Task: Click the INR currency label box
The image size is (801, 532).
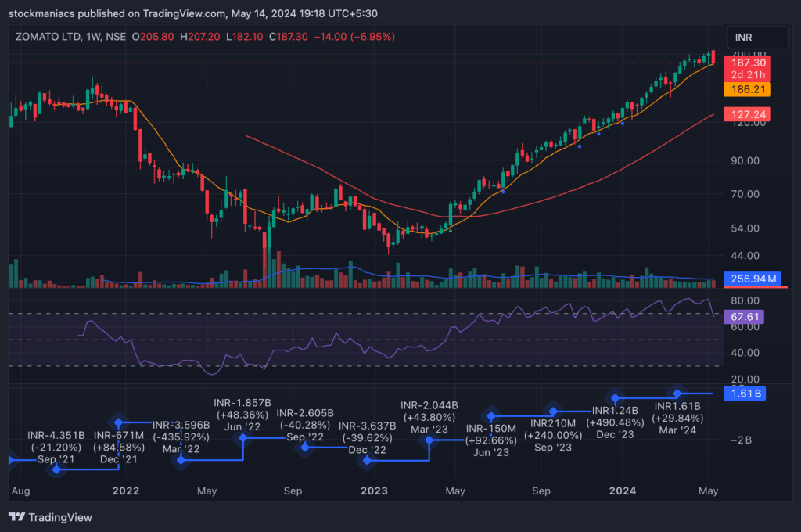Action: [x=757, y=38]
